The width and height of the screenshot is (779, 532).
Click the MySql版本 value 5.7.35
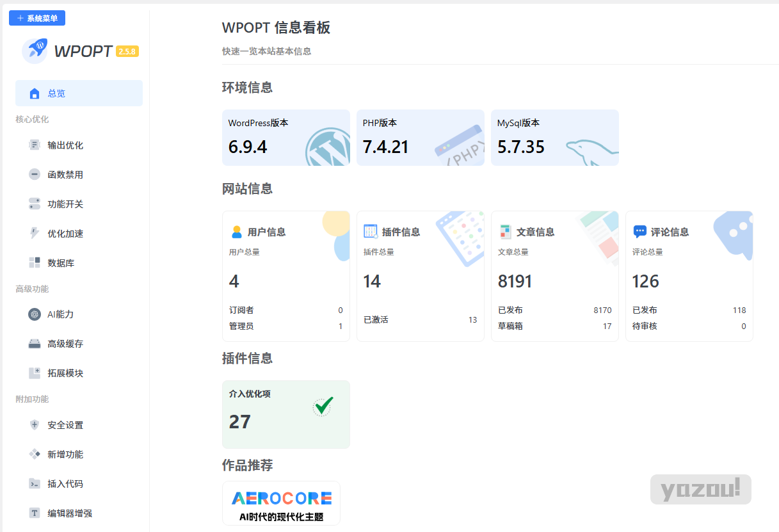521,147
